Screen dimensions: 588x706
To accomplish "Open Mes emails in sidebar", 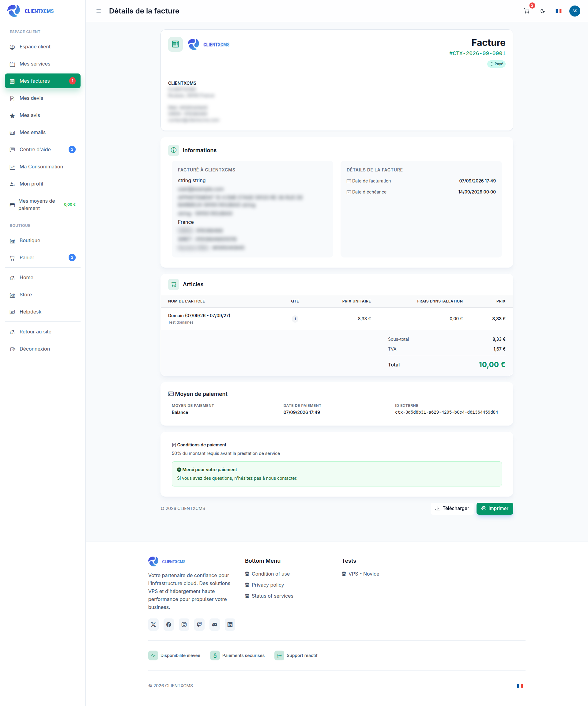I will [x=43, y=133].
